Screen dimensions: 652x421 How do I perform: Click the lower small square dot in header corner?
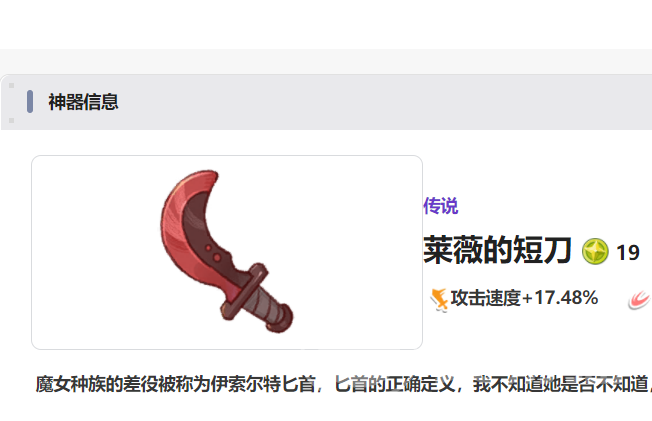(12, 121)
